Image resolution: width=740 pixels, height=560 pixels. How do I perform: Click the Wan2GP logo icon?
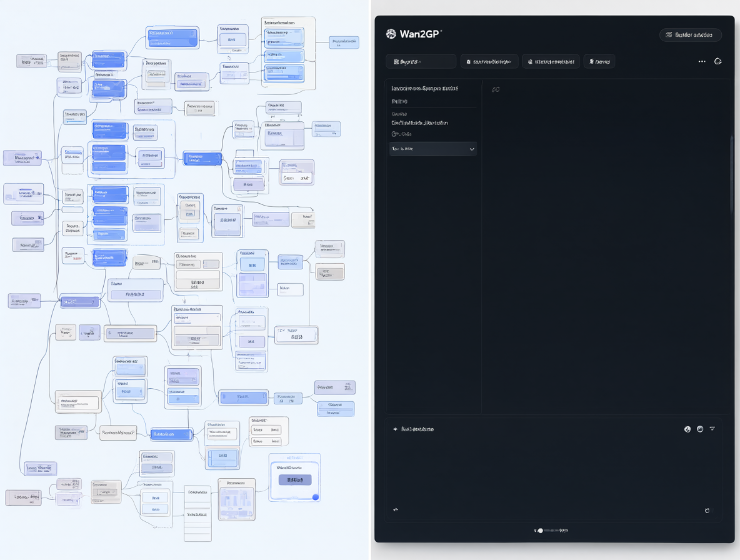(391, 34)
